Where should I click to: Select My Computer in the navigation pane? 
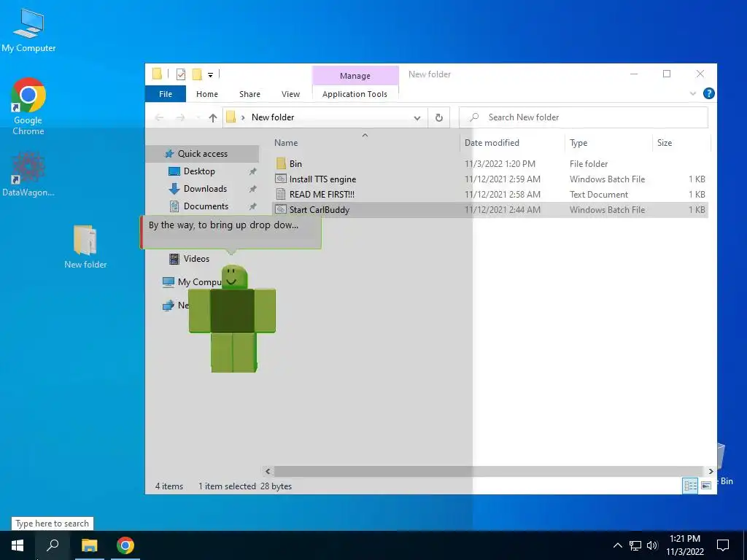pos(192,282)
